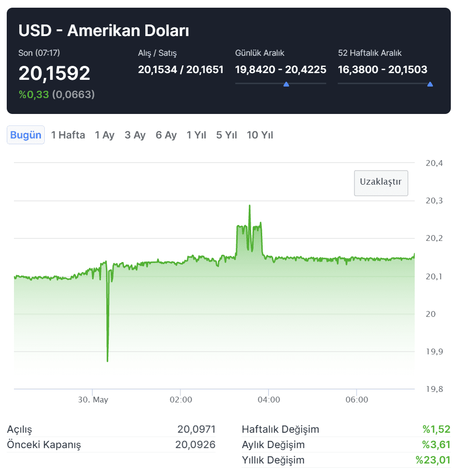Click the USD - Amerikan Doları heading

(103, 31)
